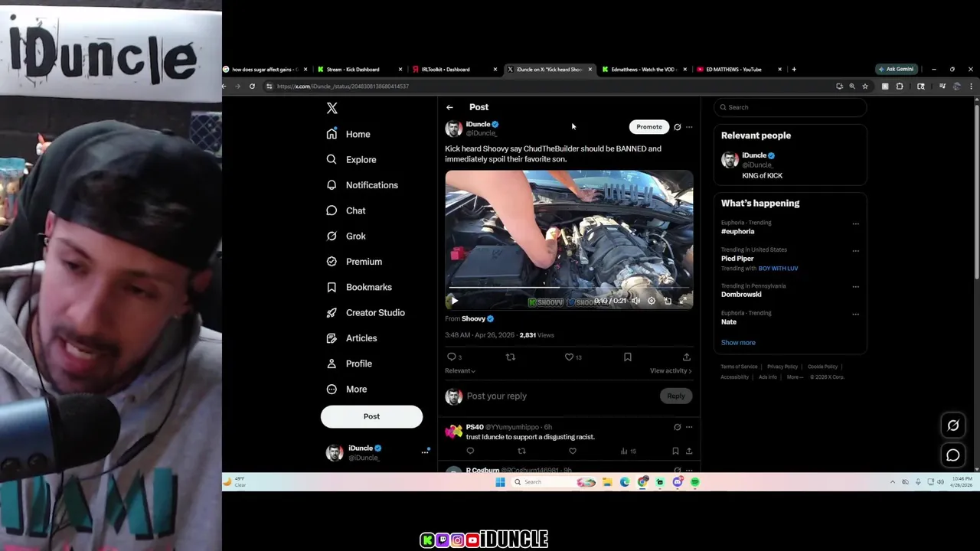The height and width of the screenshot is (551, 980).
Task: Reload the page in the browser
Action: 252,86
